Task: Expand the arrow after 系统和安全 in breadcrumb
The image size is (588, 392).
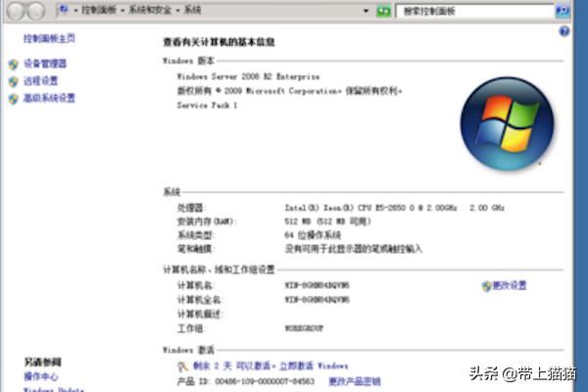Action: [179, 10]
